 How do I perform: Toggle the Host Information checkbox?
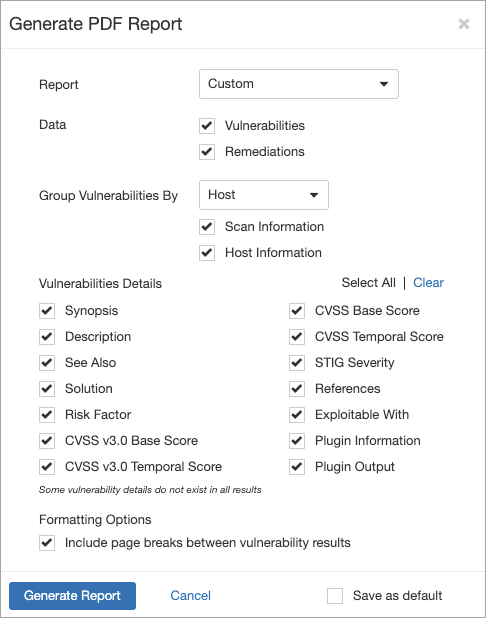pos(207,253)
